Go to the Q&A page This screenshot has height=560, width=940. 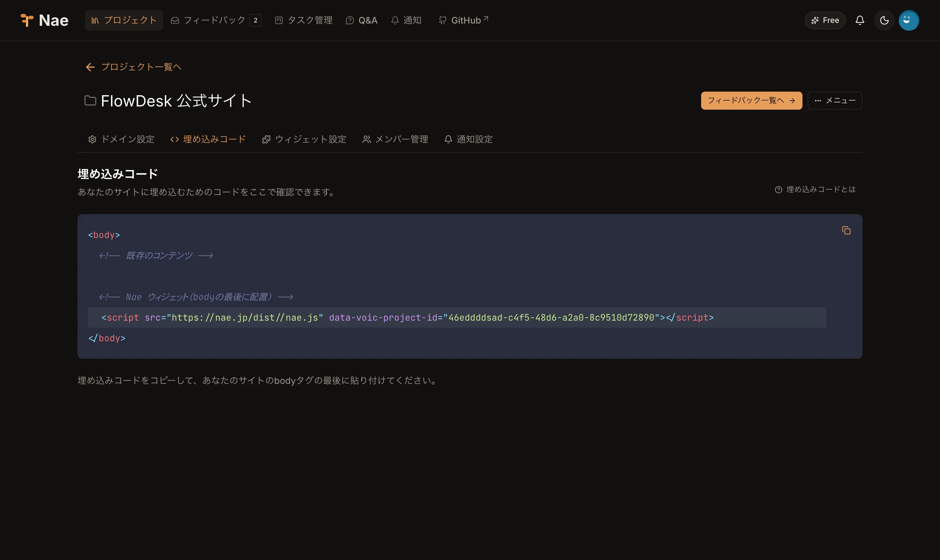point(362,20)
